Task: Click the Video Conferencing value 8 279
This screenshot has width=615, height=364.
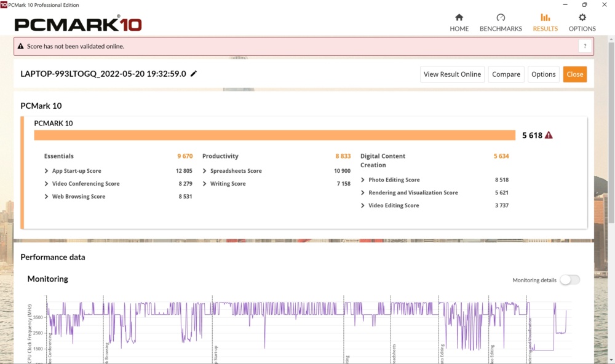Action: (x=186, y=184)
